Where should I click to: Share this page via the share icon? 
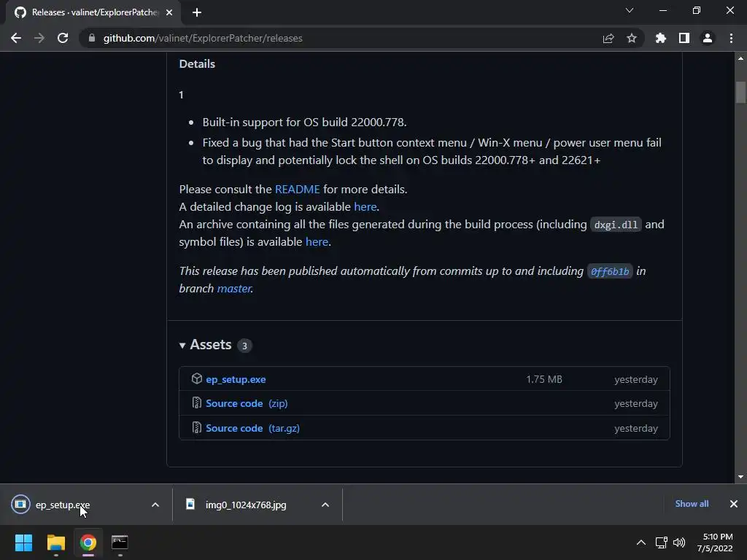(608, 38)
